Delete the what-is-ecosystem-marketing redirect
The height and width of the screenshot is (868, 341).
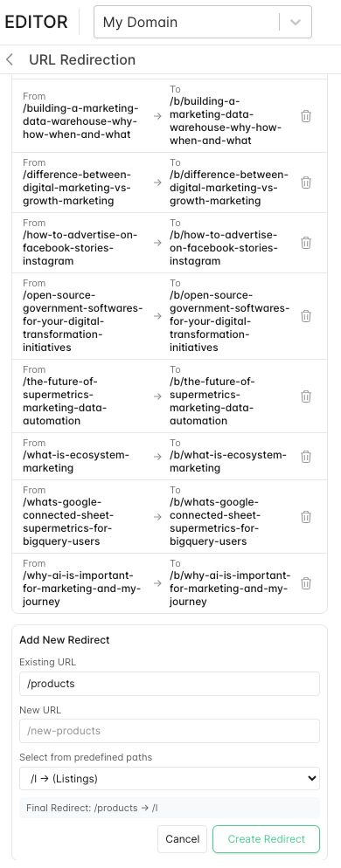pyautogui.click(x=305, y=457)
